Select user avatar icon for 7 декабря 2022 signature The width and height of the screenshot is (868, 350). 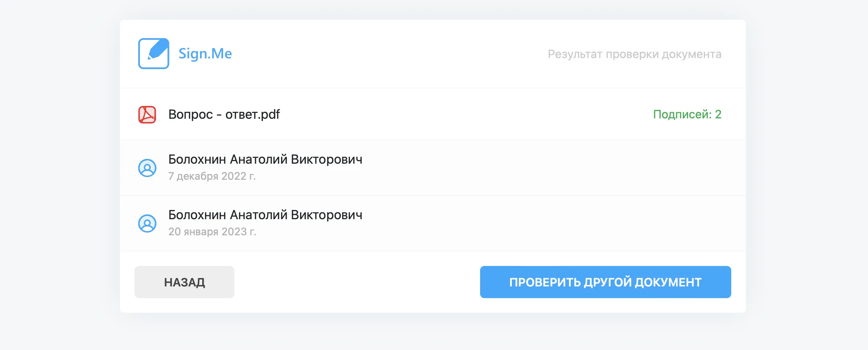click(x=147, y=168)
